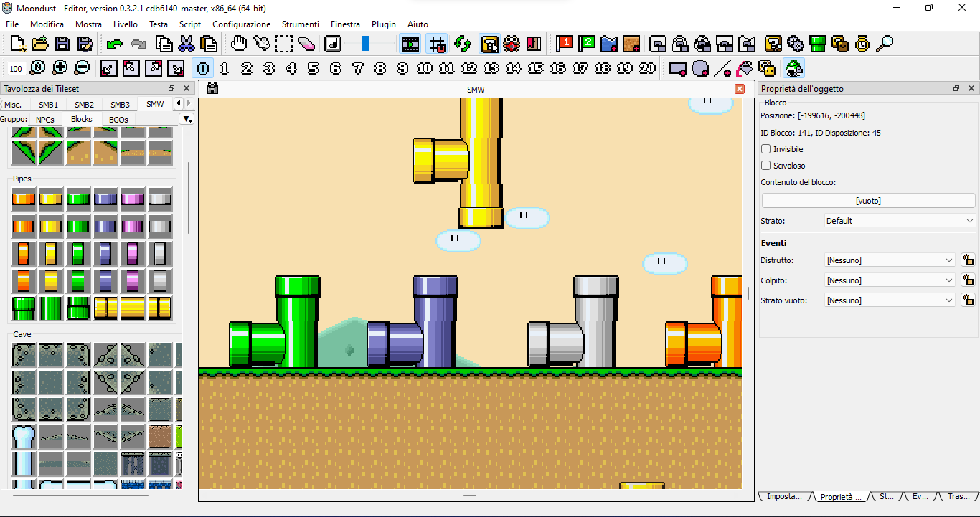Click the 100 zoom percentage field

(16, 69)
